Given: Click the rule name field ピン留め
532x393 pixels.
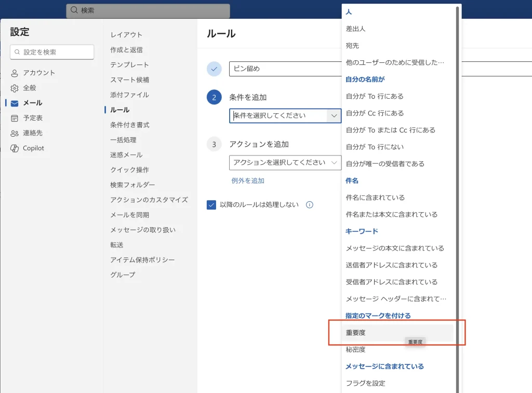Looking at the screenshot, I should (285, 69).
